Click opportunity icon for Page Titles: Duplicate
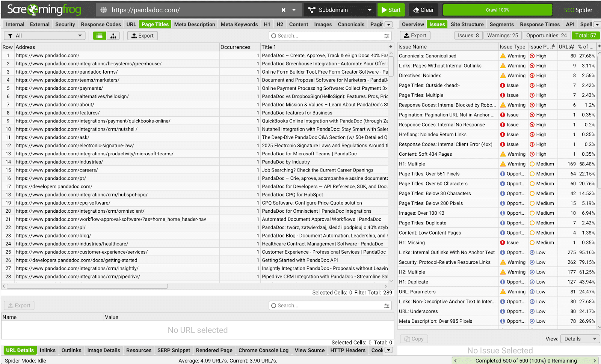The width and height of the screenshot is (601, 364). click(503, 223)
